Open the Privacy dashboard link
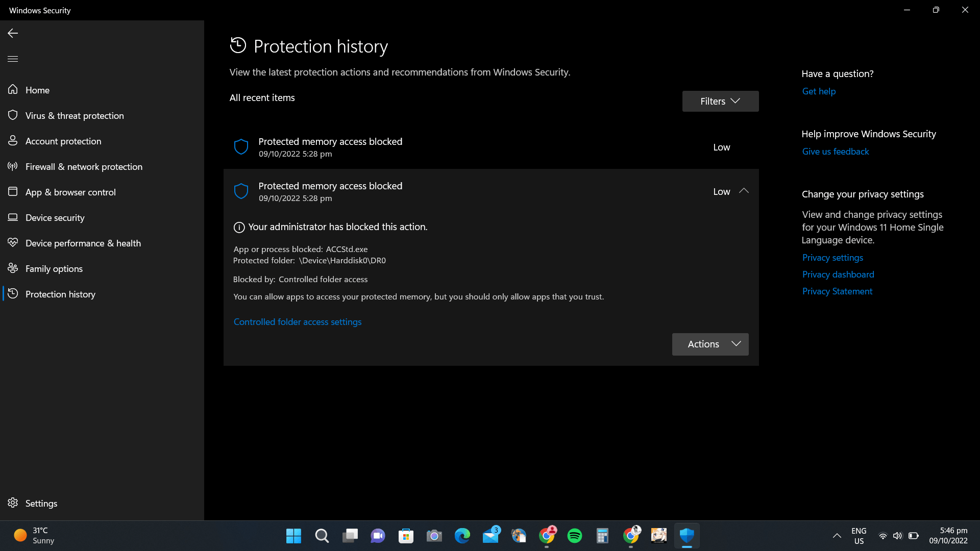The width and height of the screenshot is (980, 551). (x=838, y=274)
